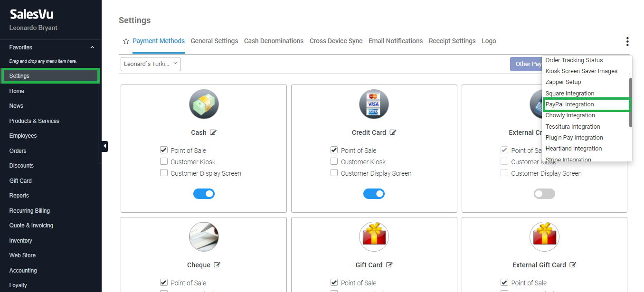This screenshot has width=644, height=292.
Task: Open the Leonard's Turki location dropdown
Action: tap(151, 64)
